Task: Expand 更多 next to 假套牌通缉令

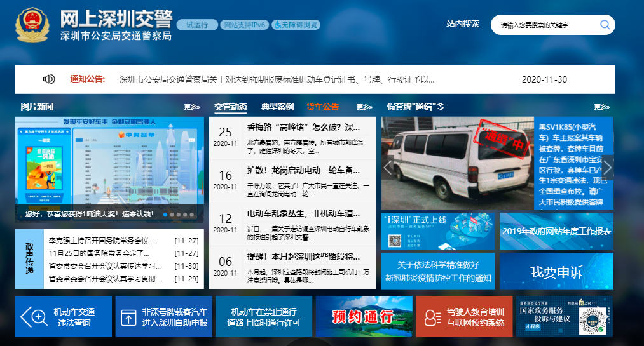Action: [601, 107]
